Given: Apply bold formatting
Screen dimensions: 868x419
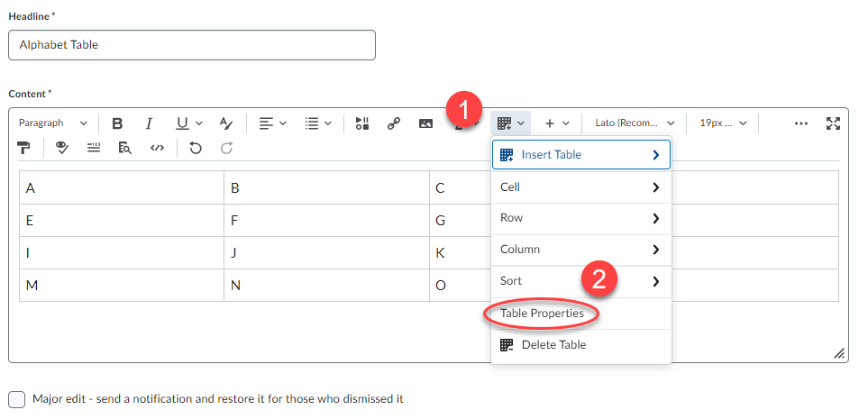Looking at the screenshot, I should click(x=117, y=123).
